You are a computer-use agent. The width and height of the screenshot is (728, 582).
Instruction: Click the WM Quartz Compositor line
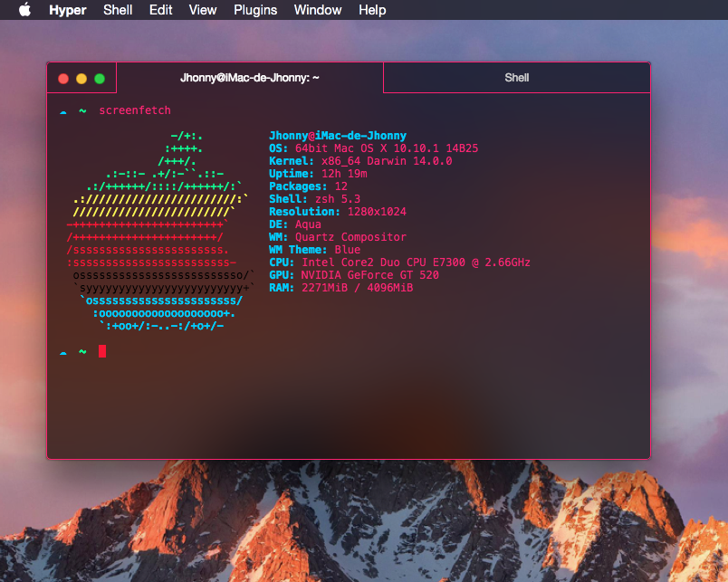[x=338, y=237]
